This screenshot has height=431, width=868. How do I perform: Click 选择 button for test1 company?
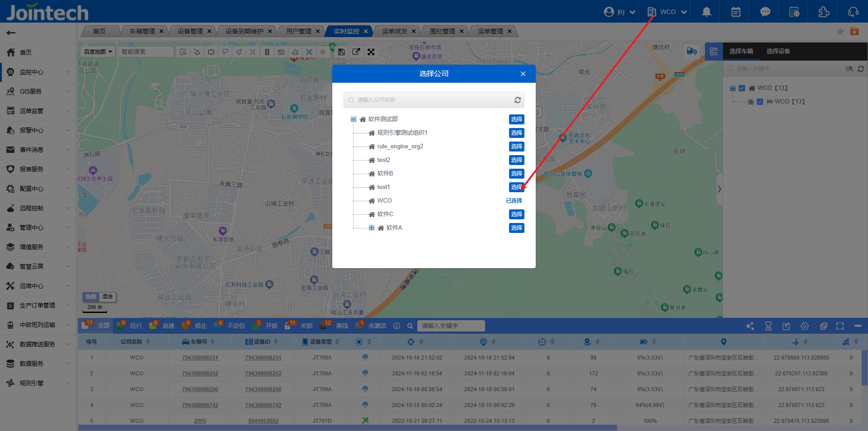click(516, 187)
